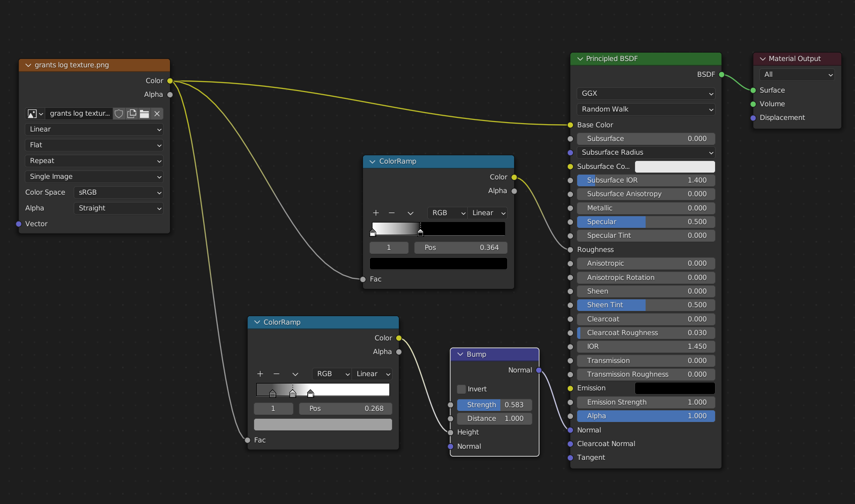Click the black Emission color swatch

(x=675, y=388)
